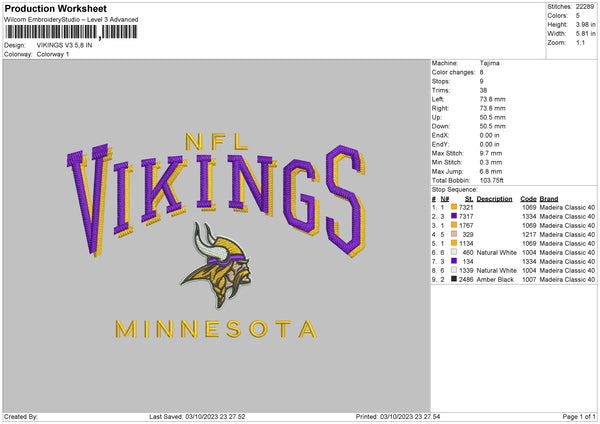Screen dimensions: 600x424
Task: Click the 'Code' column header
Action: click(x=528, y=199)
